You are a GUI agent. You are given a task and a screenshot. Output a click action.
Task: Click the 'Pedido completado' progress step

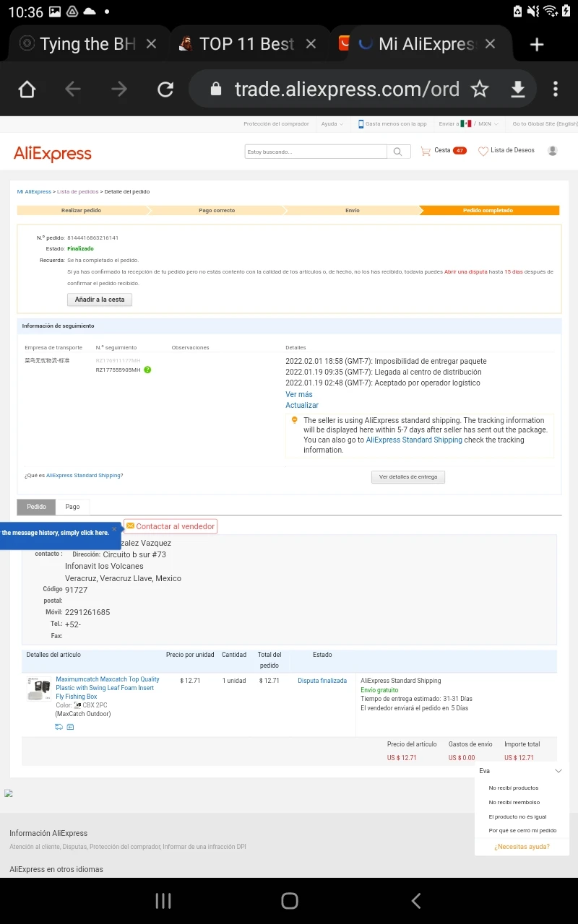488,211
